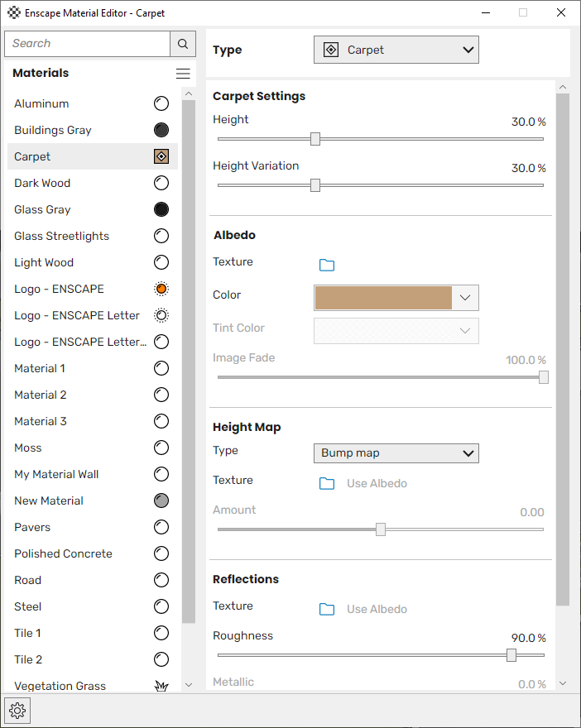Click the Vegetation Grass material icon
This screenshot has height=728, width=581.
(x=161, y=686)
